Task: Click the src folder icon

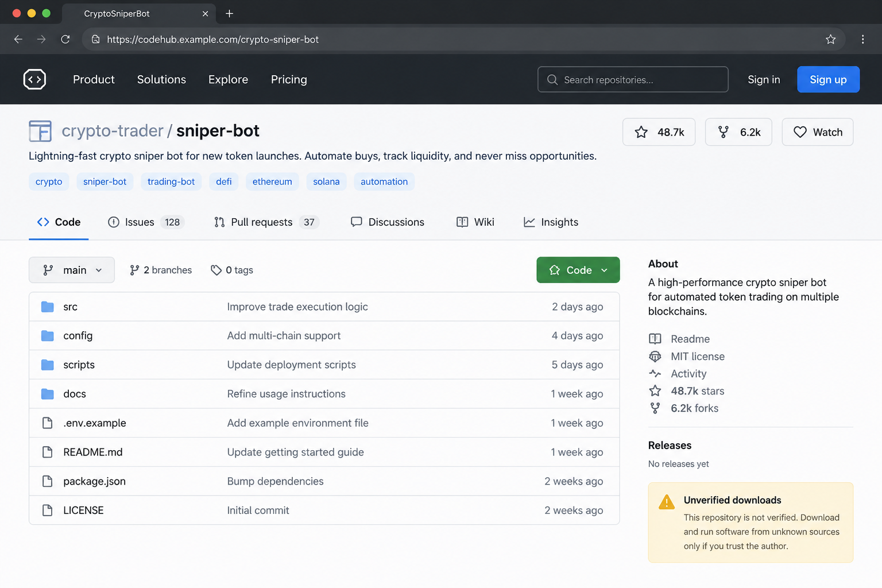Action: [x=48, y=307]
